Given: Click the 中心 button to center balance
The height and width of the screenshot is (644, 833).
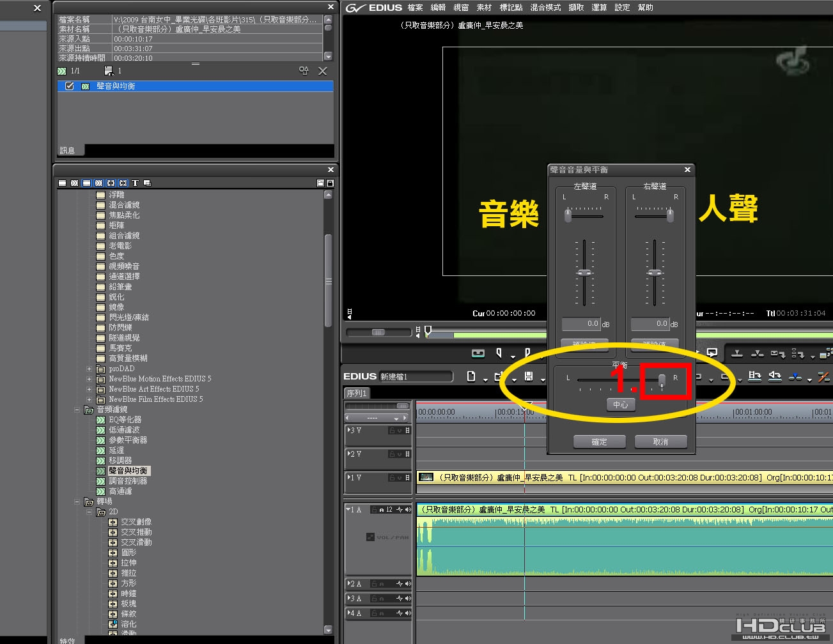Looking at the screenshot, I should (x=621, y=405).
